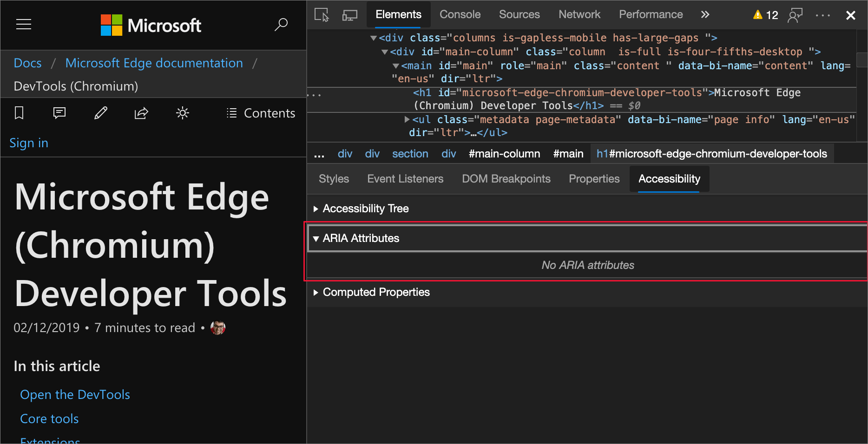Bookmark this article

[19, 113]
